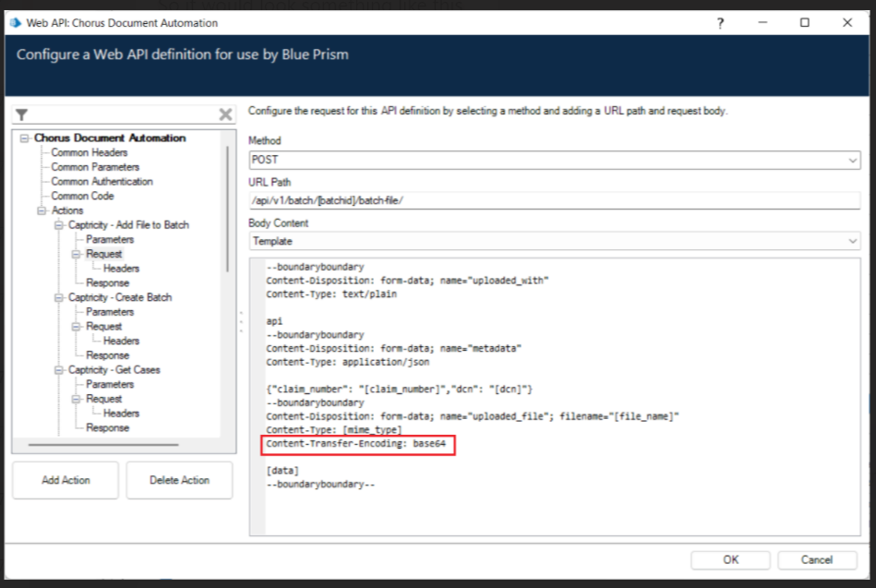The height and width of the screenshot is (588, 876).
Task: Collapse Captricity - Add File to Batch node
Action: 59,225
